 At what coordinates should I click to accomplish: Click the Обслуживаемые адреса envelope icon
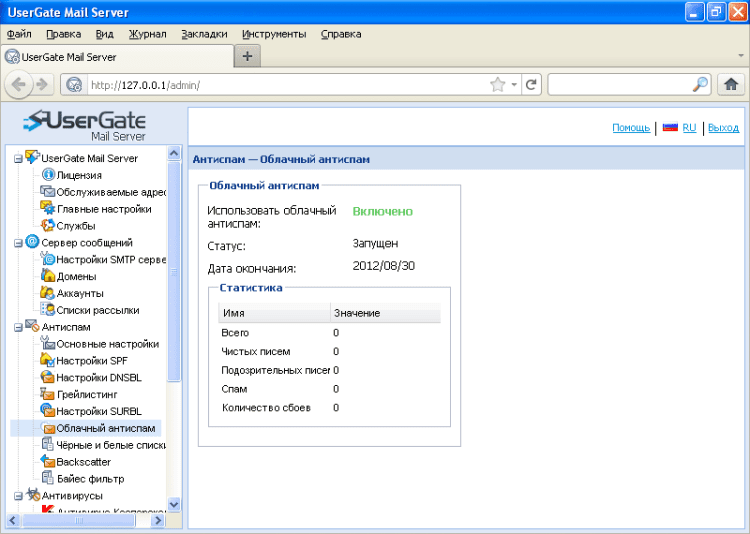[47, 191]
